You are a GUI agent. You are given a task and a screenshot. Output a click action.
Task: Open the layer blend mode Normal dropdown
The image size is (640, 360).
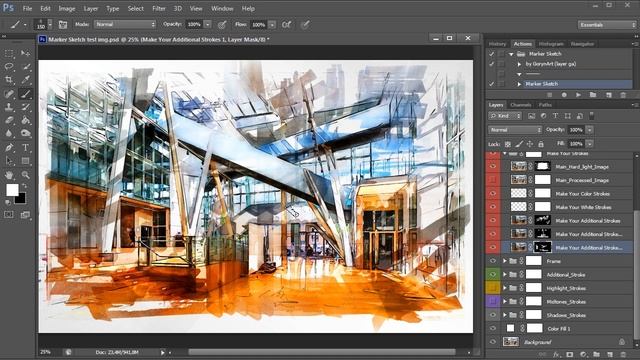[515, 130]
